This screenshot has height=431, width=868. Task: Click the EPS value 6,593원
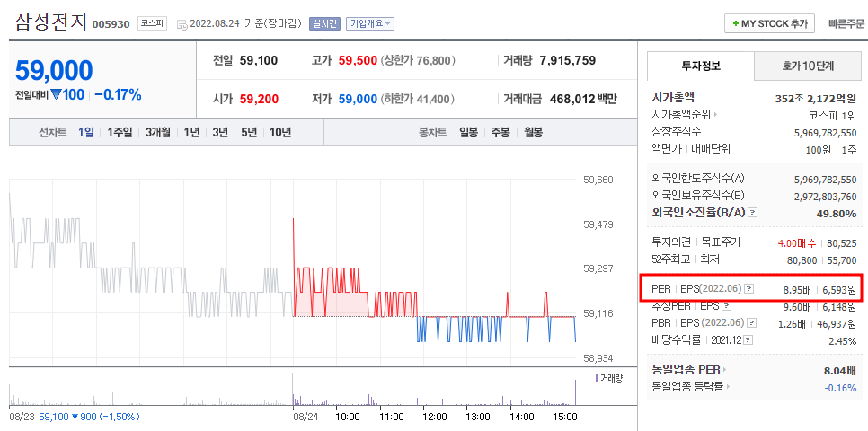839,289
